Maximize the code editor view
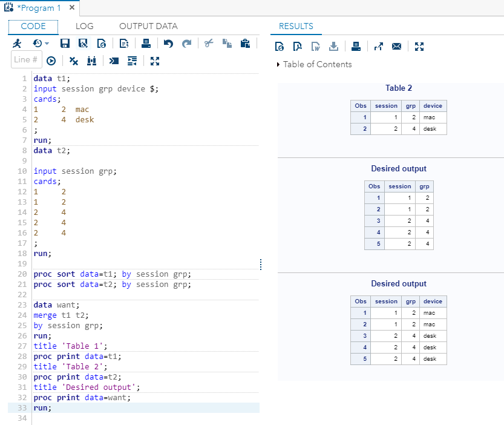 (155, 61)
